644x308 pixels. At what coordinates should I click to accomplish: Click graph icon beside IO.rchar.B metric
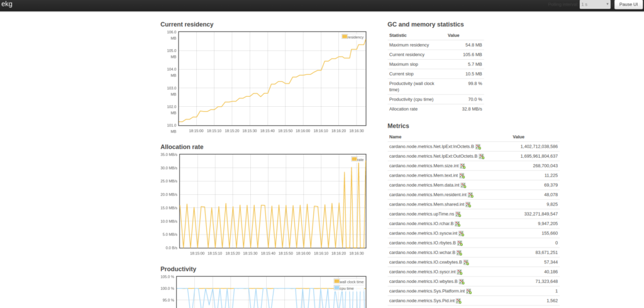click(x=458, y=224)
